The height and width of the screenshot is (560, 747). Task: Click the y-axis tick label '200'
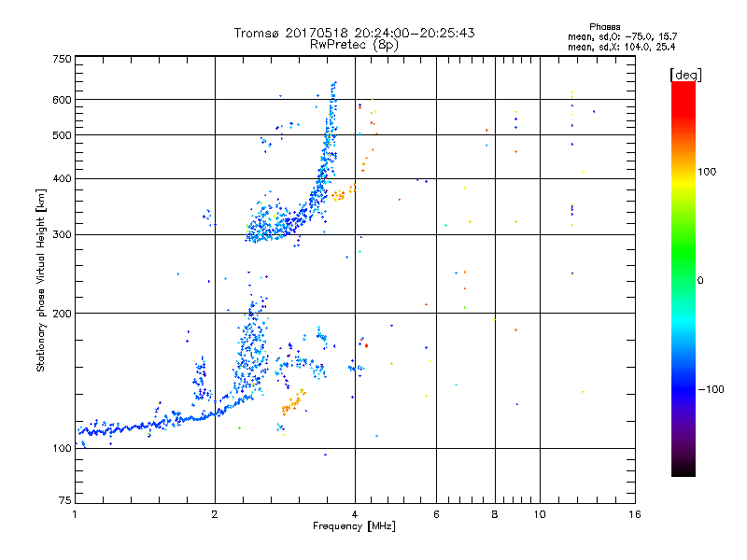click(62, 314)
